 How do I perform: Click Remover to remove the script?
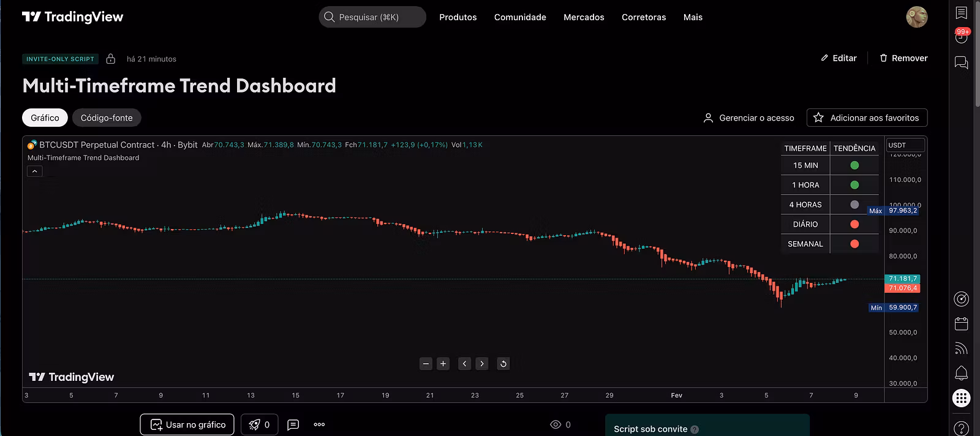tap(903, 58)
